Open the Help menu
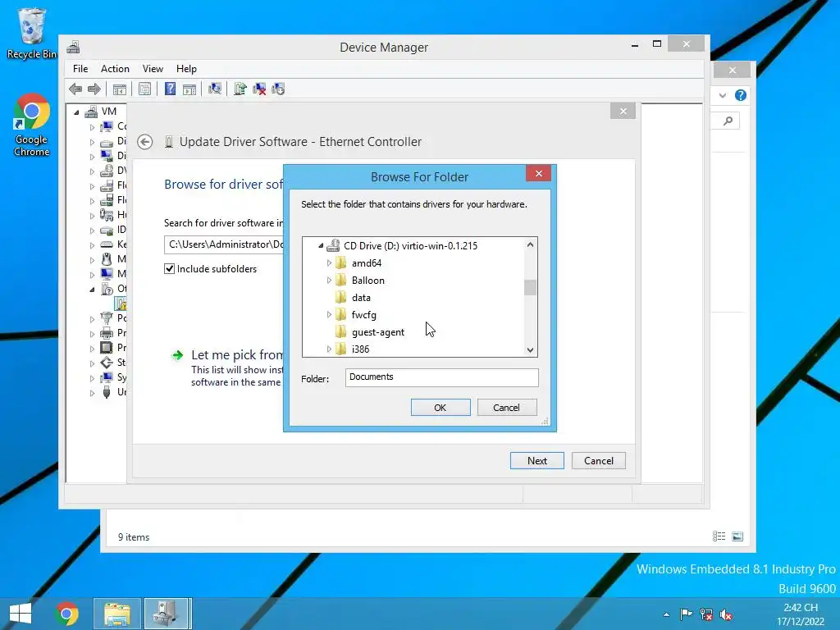Image resolution: width=840 pixels, height=630 pixels. pos(186,69)
